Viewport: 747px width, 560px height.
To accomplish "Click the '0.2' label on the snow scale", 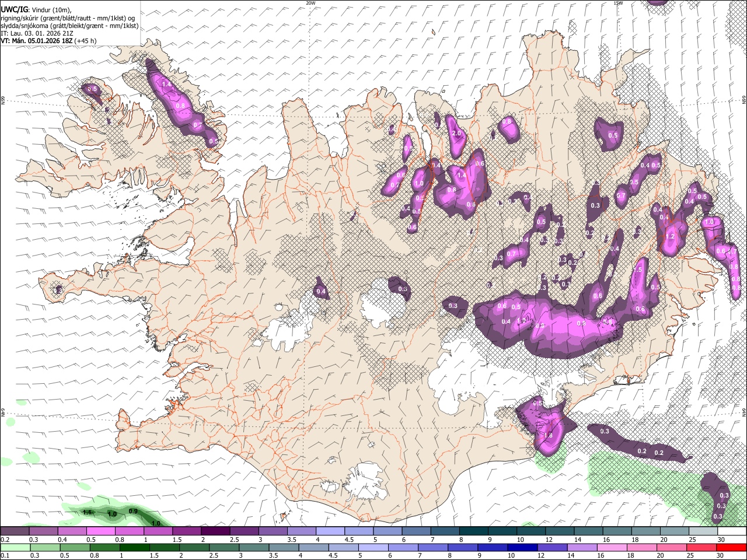I will (5, 540).
